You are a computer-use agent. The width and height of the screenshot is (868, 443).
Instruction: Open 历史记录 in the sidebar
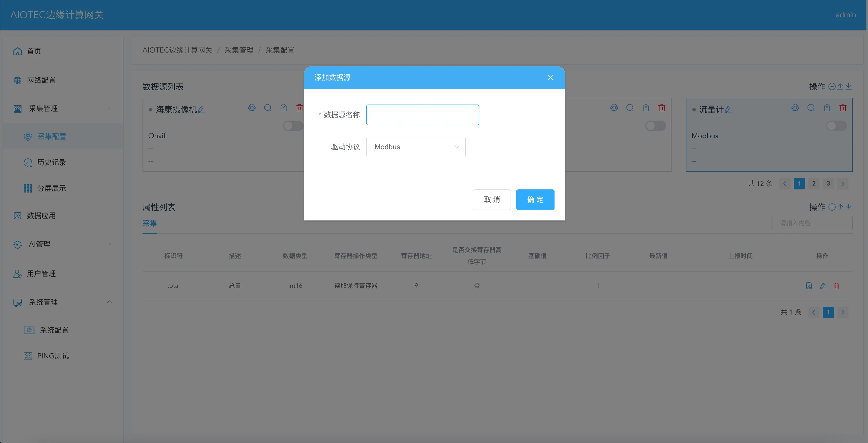tap(51, 163)
